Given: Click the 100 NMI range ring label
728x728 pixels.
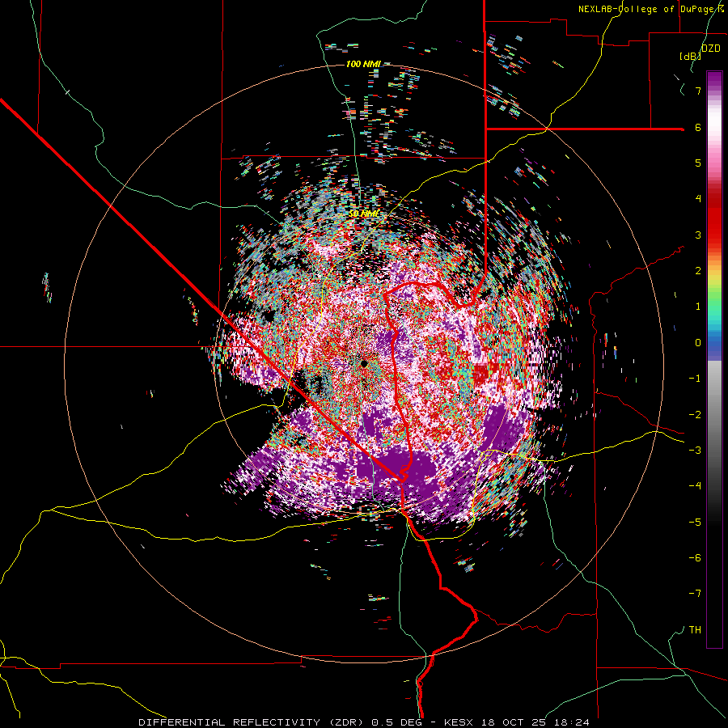Looking at the screenshot, I should pos(363,64).
